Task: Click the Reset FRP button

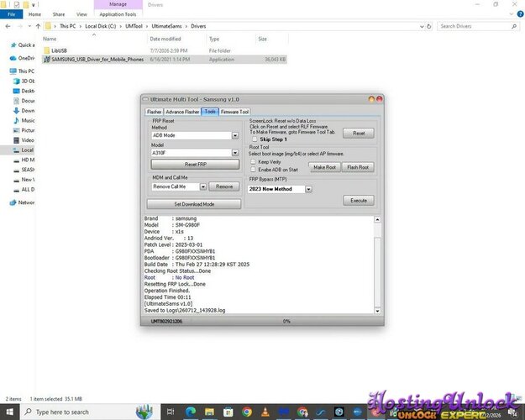Action: (x=195, y=165)
